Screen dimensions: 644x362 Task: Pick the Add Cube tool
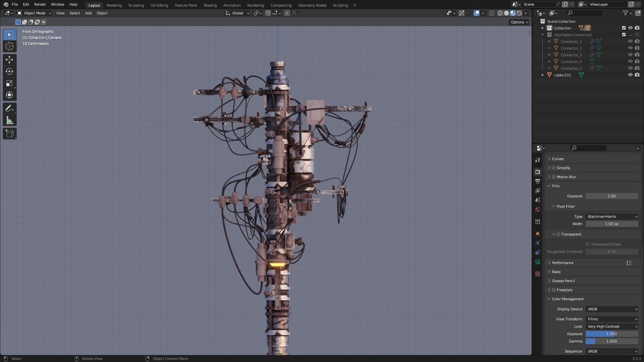(x=9, y=133)
